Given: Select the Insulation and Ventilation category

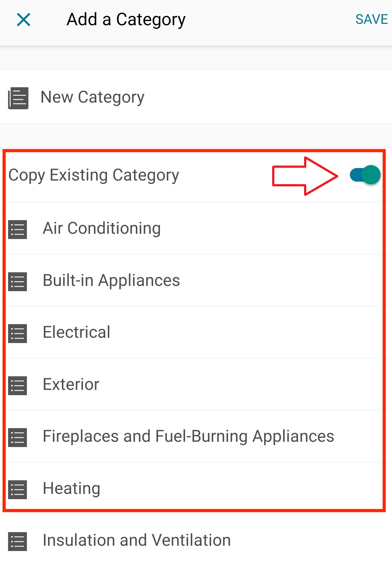Looking at the screenshot, I should tap(137, 540).
